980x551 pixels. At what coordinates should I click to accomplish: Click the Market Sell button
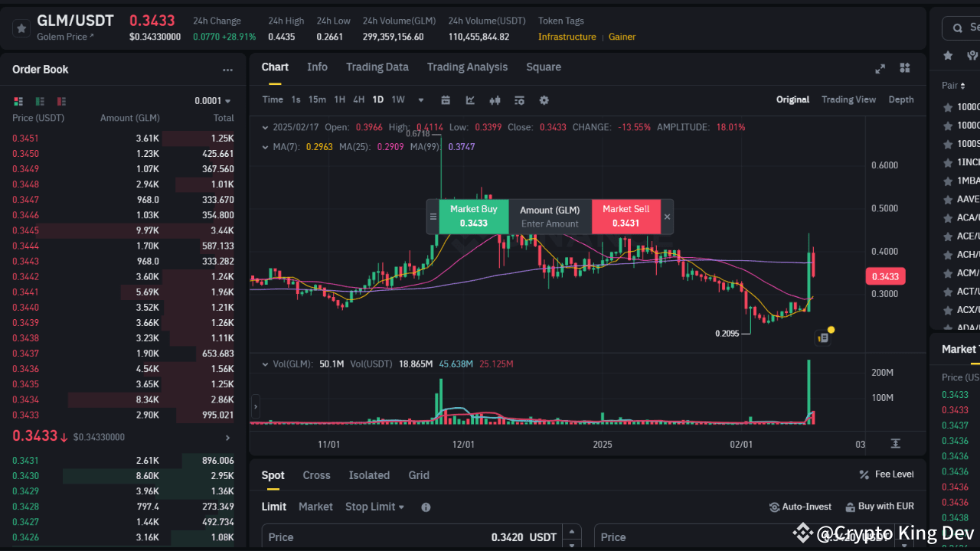(626, 217)
